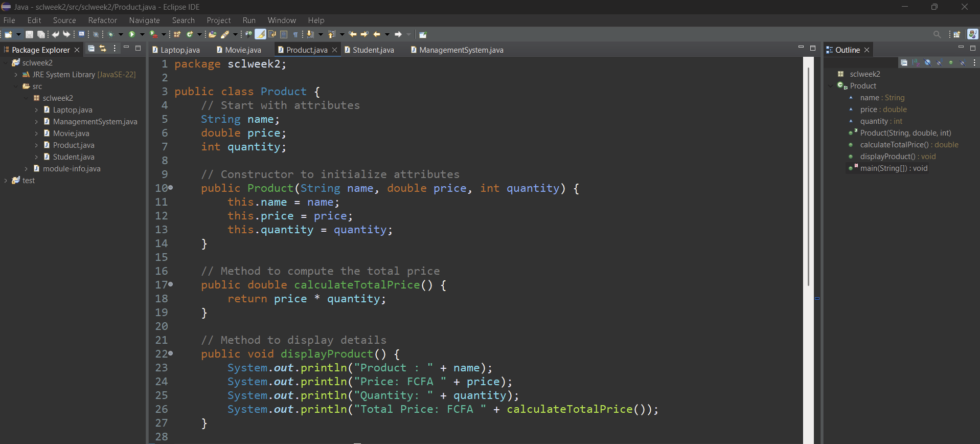
Task: Navigate Back with the yellow left arrow
Action: pos(377,34)
